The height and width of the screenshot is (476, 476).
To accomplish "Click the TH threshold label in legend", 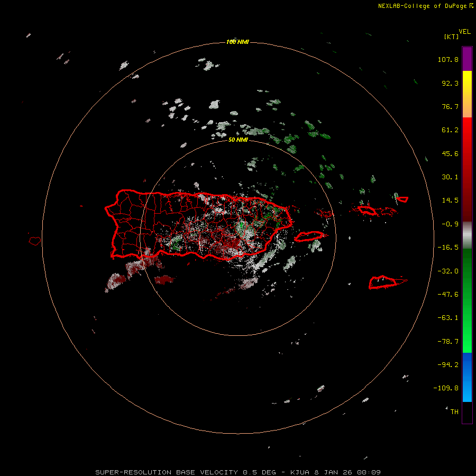I will (x=454, y=412).
